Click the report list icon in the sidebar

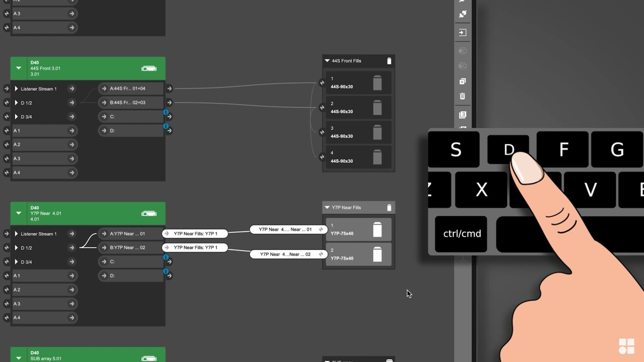pyautogui.click(x=462, y=114)
